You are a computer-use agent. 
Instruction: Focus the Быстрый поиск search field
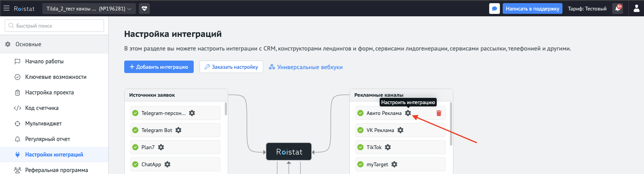point(54,26)
